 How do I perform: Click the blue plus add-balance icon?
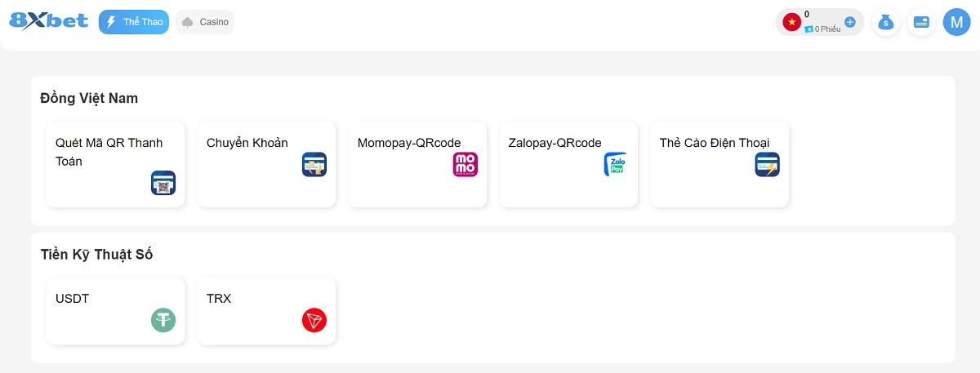850,22
